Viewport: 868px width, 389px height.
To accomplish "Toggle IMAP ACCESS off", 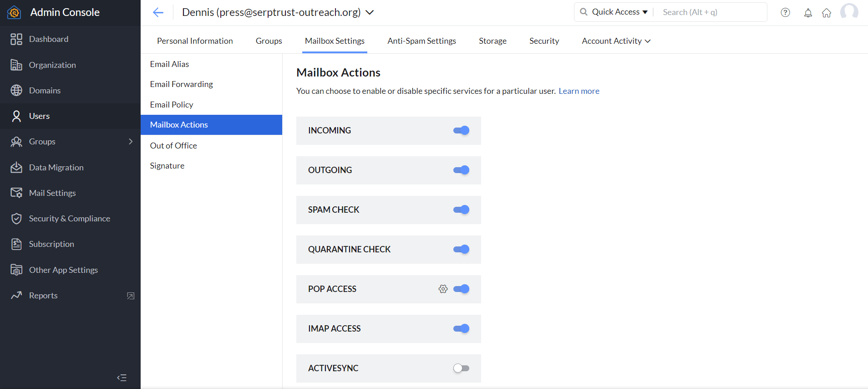I will 461,328.
